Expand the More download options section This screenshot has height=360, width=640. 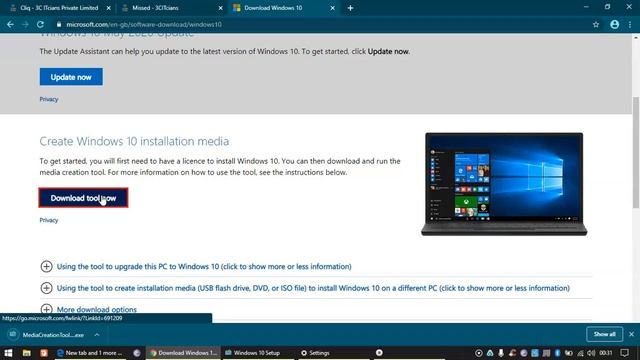tap(96, 309)
